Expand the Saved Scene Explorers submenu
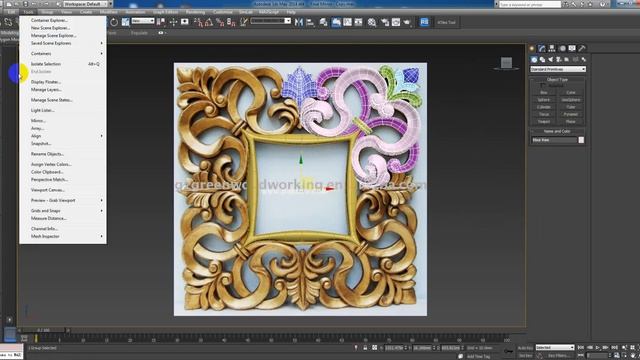 [63, 43]
